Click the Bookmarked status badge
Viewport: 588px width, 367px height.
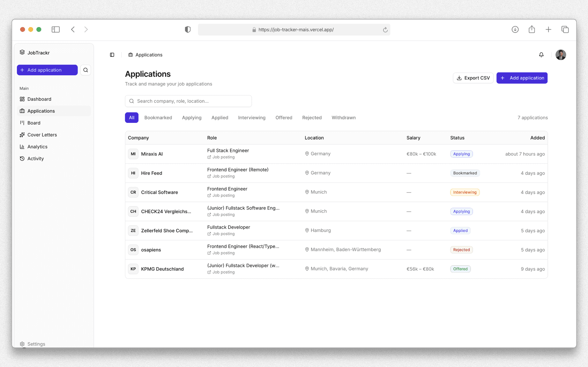465,173
